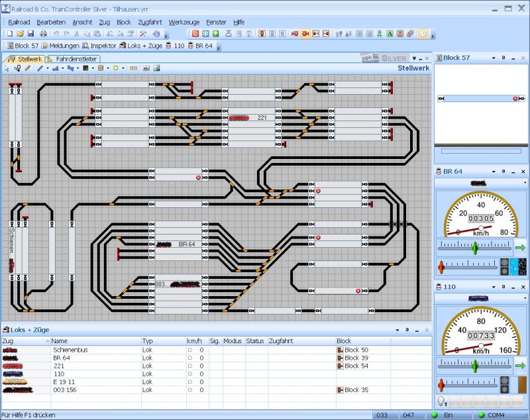This screenshot has height=420, width=530.
Task: Select the arrow pointer tool in Stellwerk toolbar
Action: point(7,68)
